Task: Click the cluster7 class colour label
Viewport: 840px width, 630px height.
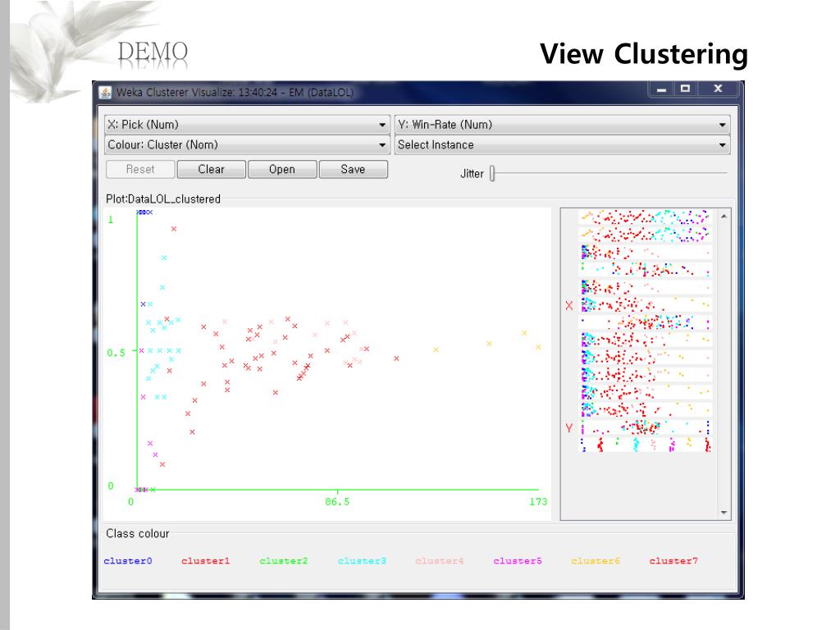Action: coord(674,561)
